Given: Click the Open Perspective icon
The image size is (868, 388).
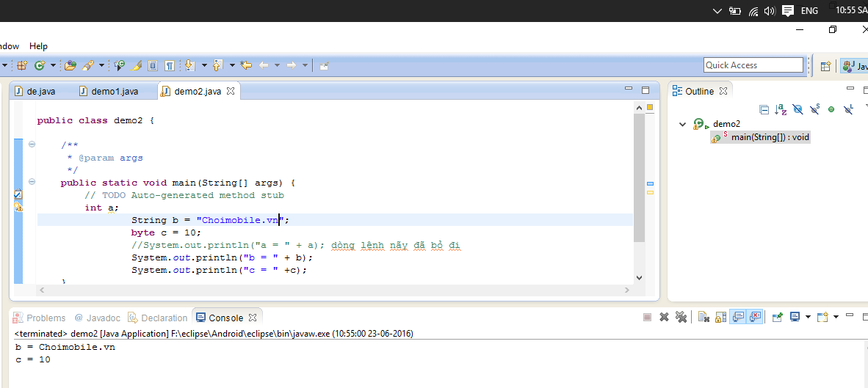Looking at the screenshot, I should 825,66.
